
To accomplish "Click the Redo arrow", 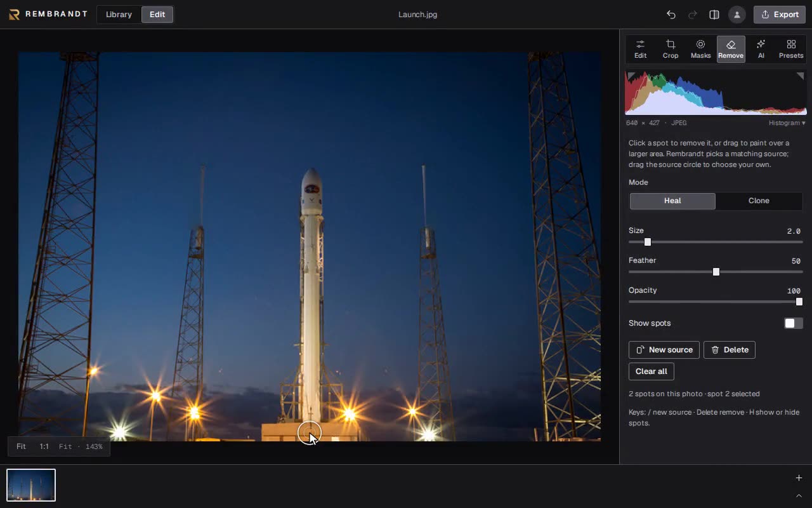I will click(x=693, y=15).
